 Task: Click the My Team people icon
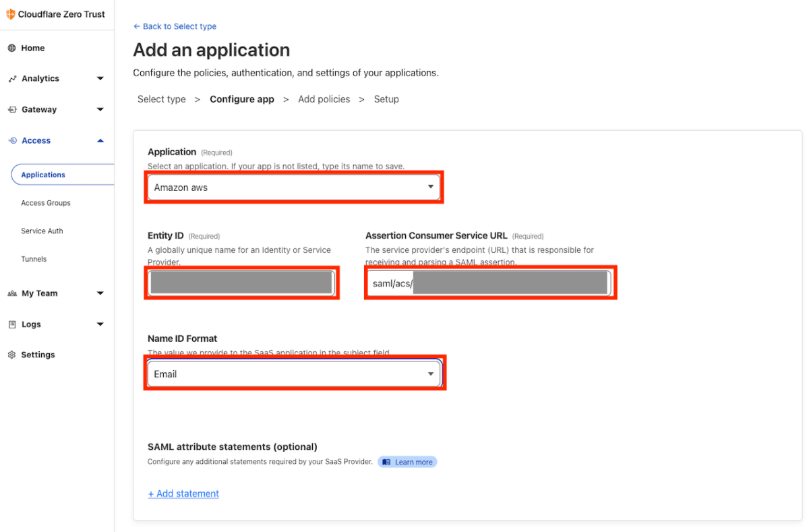(11, 293)
